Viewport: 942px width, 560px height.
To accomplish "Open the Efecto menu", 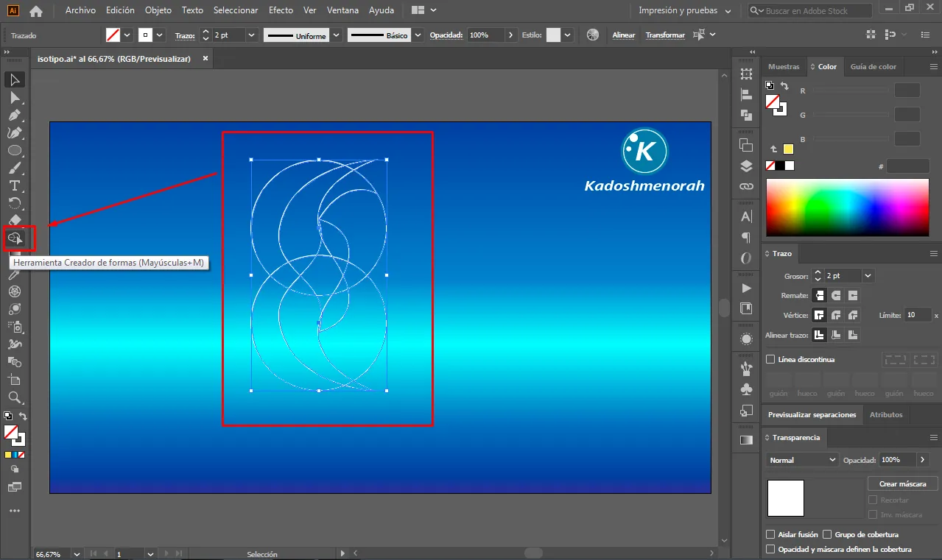I will [281, 11].
